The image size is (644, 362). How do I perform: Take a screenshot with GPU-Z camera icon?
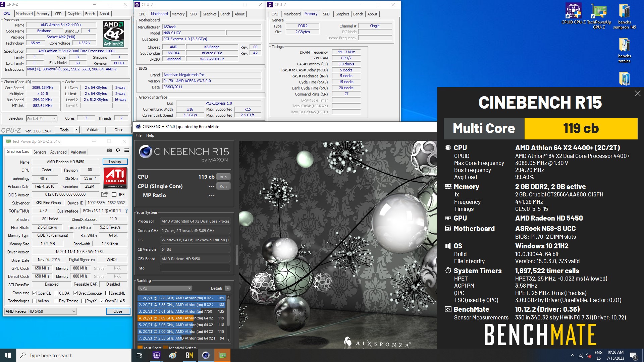(109, 150)
